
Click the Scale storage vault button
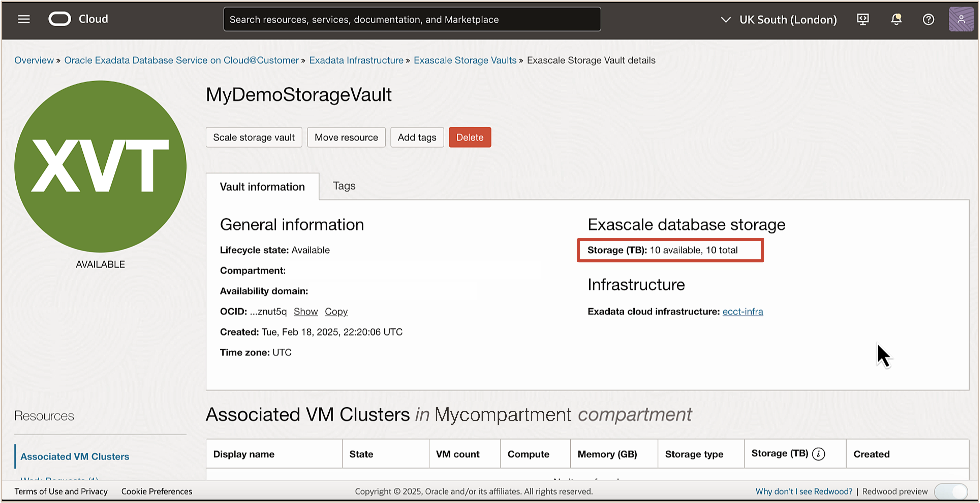pyautogui.click(x=254, y=137)
